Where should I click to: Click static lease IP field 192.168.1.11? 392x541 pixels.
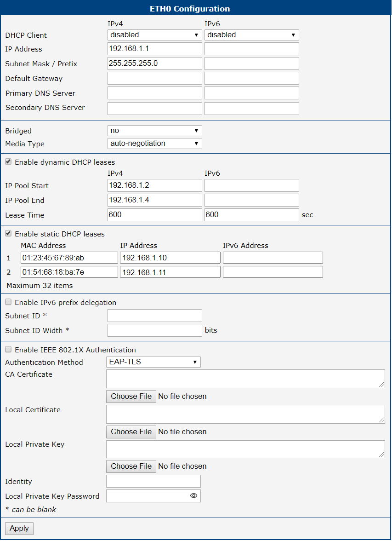[170, 272]
